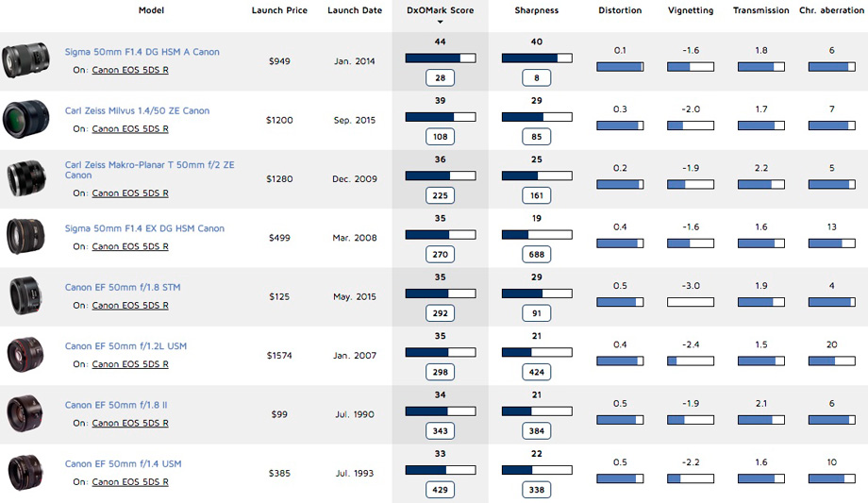Screen dimensions: 868x503
Task: Open the Carl Zeiss Makro-Planar T 50mm f/2 link
Action: (149, 170)
